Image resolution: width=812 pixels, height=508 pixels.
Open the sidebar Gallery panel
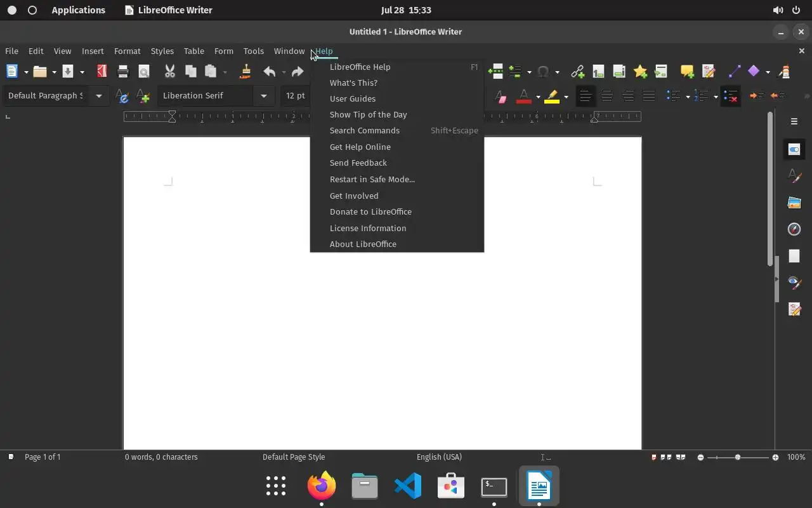point(794,203)
